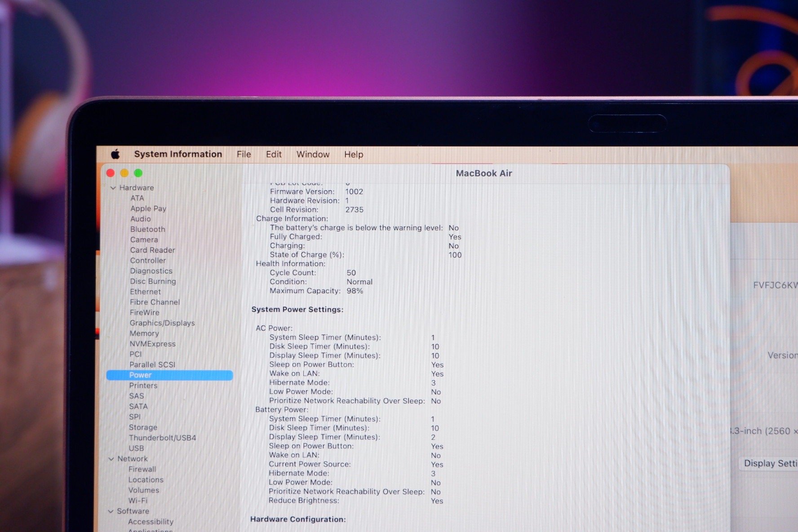
Task: Select the highlighted Power item
Action: [170, 375]
